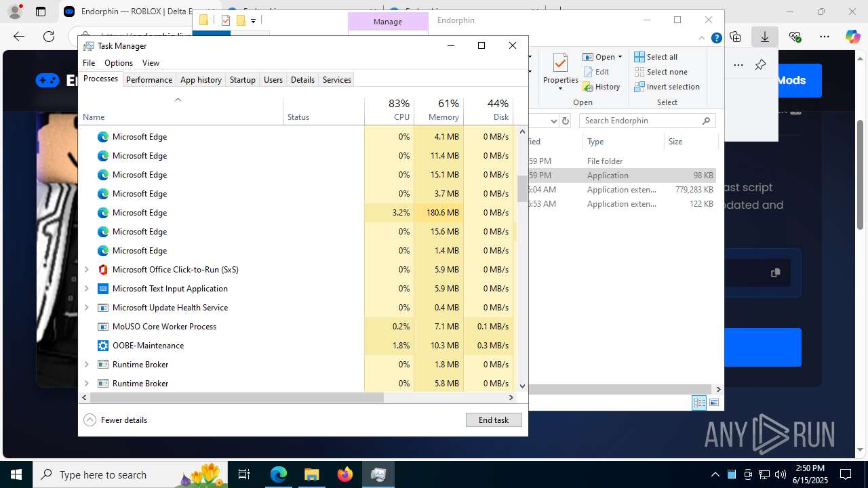Open Quick Access Toolbar customize dropdown
Screen dimensions: 868x488
[x=253, y=21]
